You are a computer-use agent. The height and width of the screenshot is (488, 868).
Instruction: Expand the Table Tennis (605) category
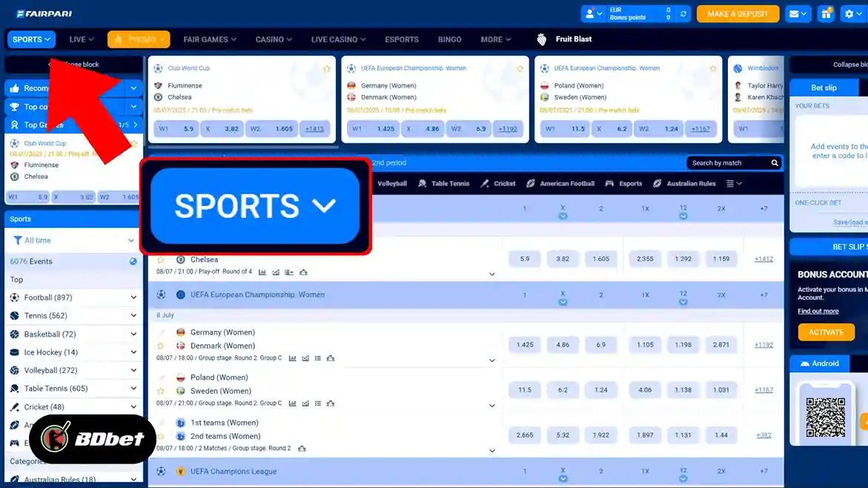pyautogui.click(x=133, y=389)
